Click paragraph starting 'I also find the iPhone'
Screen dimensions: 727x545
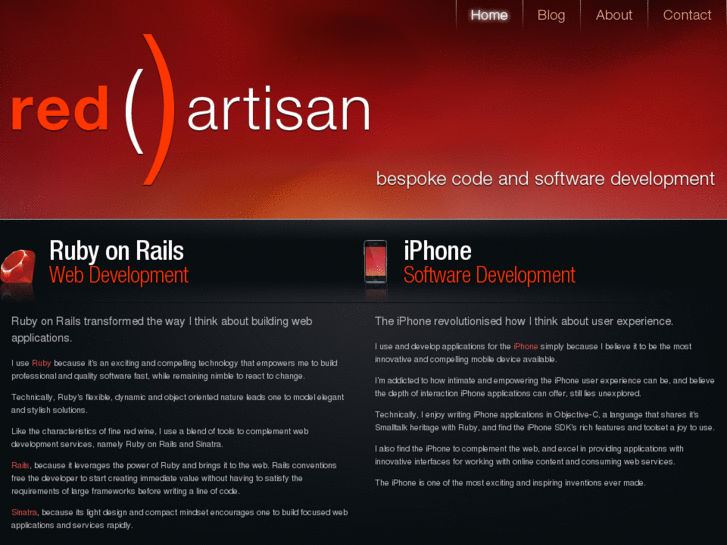click(x=529, y=455)
